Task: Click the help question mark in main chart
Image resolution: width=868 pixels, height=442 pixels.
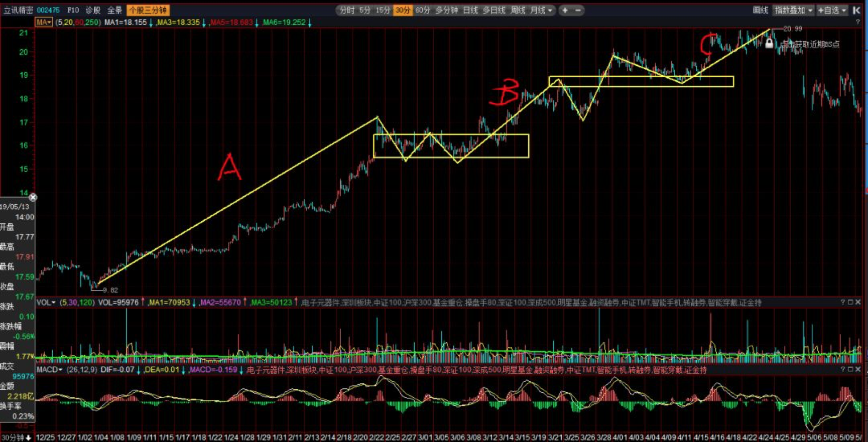Action: coord(857,22)
